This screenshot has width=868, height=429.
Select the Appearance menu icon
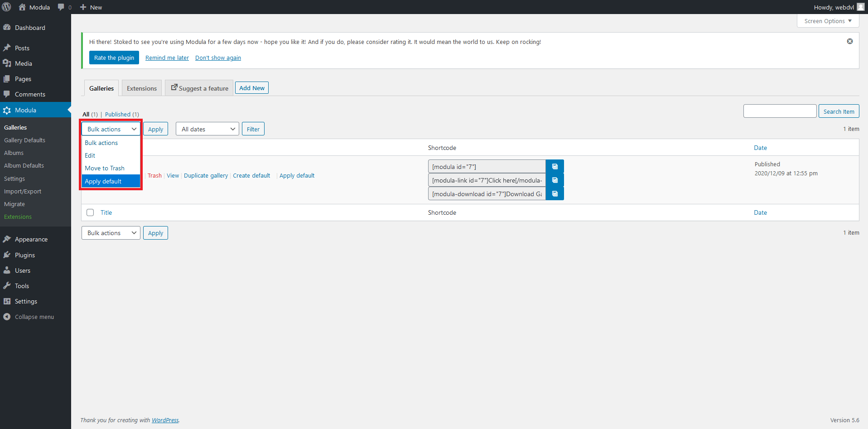(7, 239)
